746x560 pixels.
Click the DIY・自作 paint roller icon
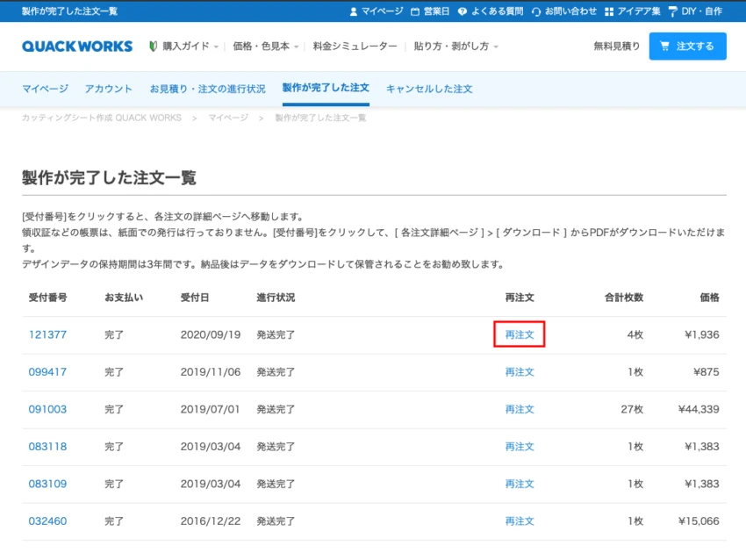pos(673,11)
